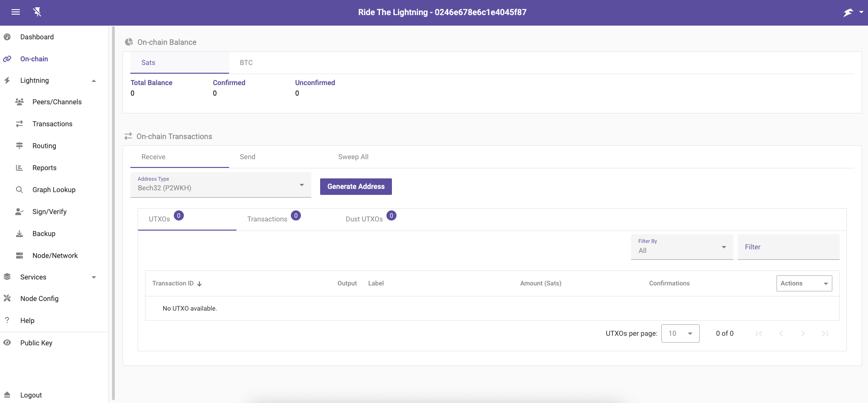868x403 pixels.
Task: Open Graph Lookup page
Action: click(54, 190)
